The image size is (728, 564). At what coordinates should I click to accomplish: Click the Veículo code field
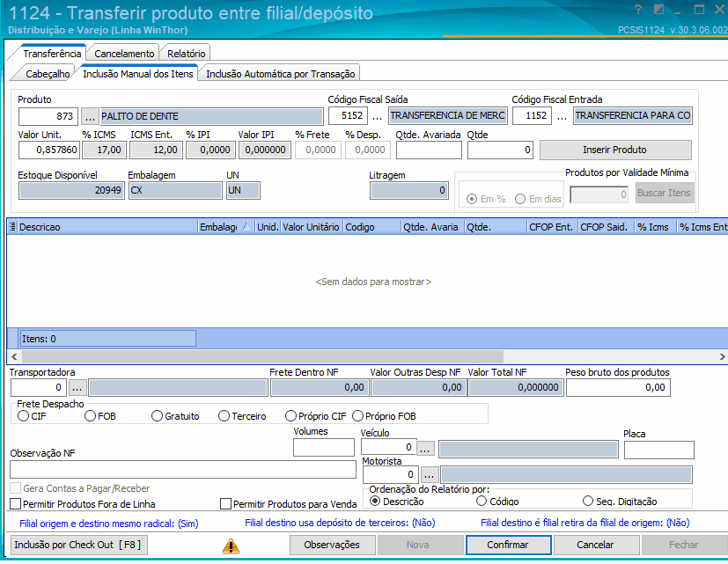click(x=389, y=448)
